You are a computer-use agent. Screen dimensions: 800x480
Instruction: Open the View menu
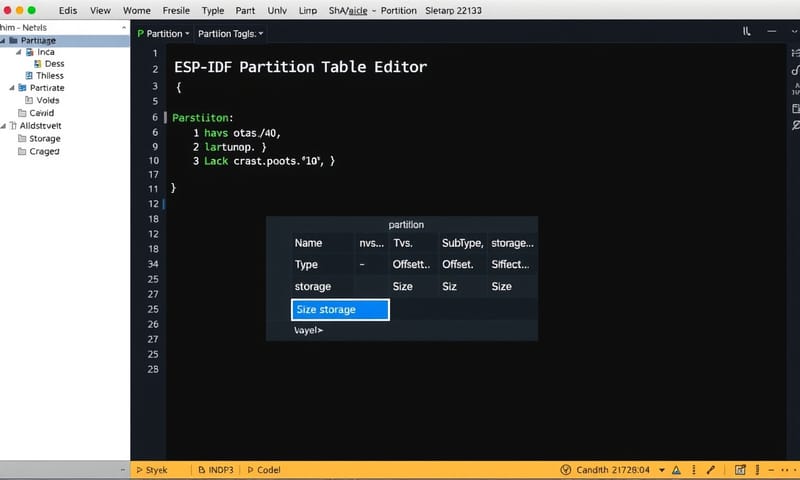pyautogui.click(x=101, y=10)
